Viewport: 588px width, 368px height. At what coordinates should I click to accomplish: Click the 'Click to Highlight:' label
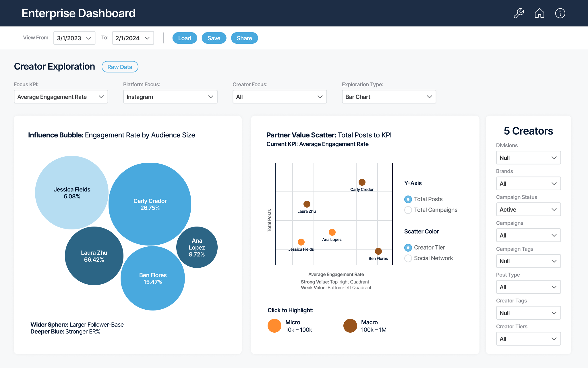[291, 310]
